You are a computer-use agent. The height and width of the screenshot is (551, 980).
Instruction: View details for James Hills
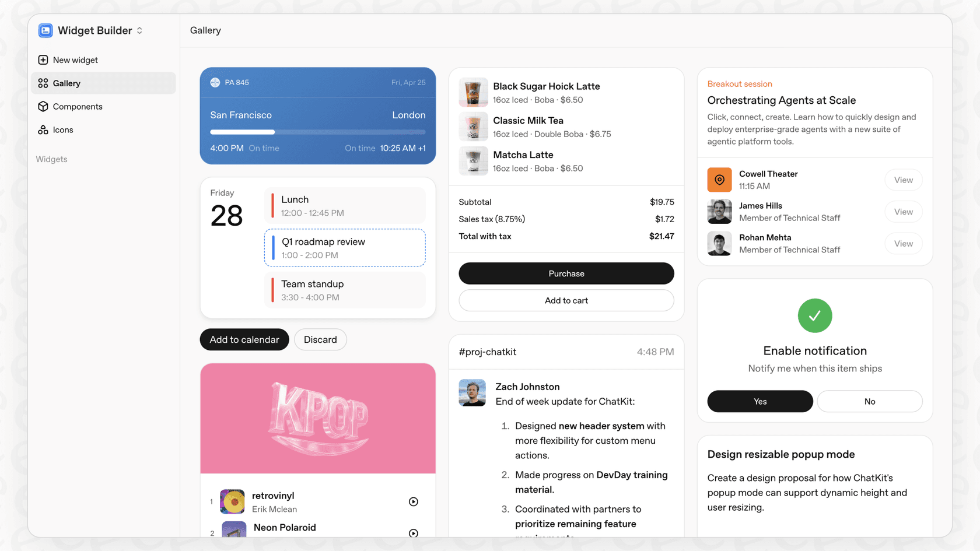tap(903, 212)
